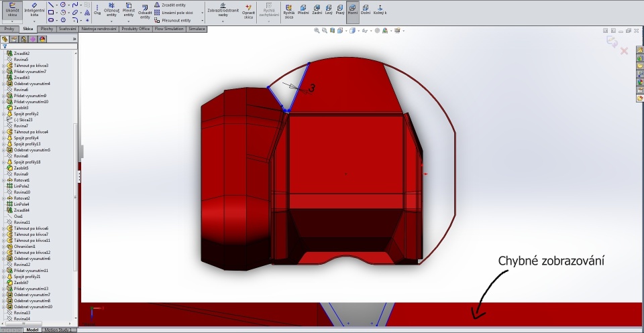Select (-) Skica23 in the feature tree
Viewport: 644px width, 333px height.
pyautogui.click(x=23, y=120)
